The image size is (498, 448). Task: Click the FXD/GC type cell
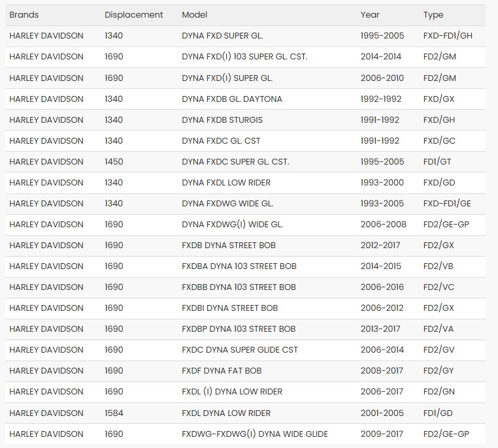[x=440, y=140]
